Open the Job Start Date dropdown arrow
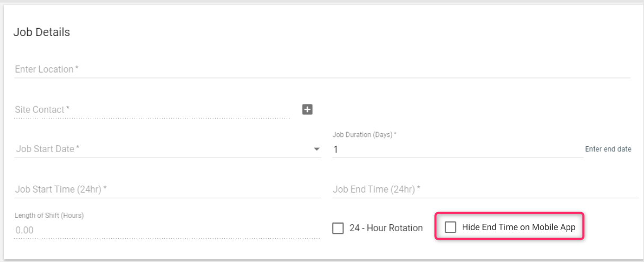 tap(317, 150)
